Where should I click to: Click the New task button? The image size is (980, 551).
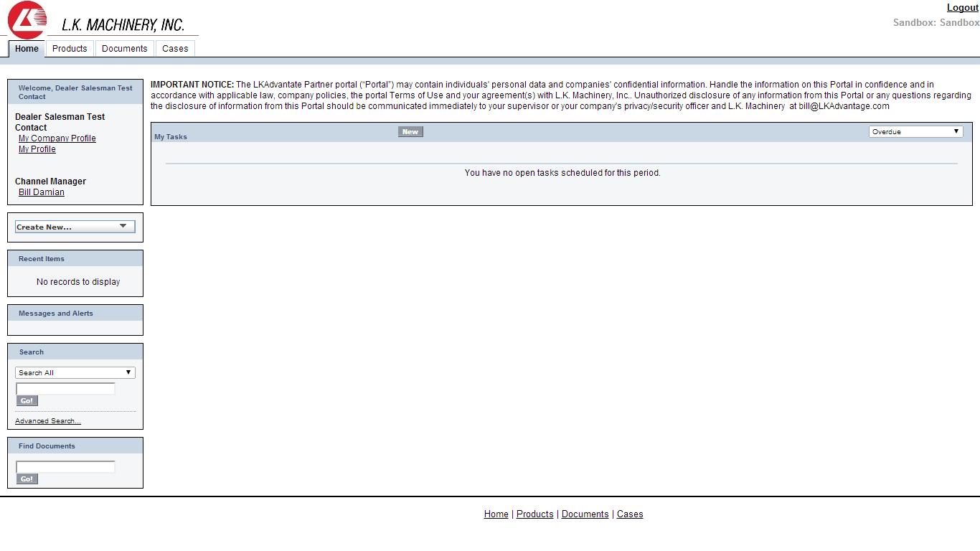tap(410, 131)
